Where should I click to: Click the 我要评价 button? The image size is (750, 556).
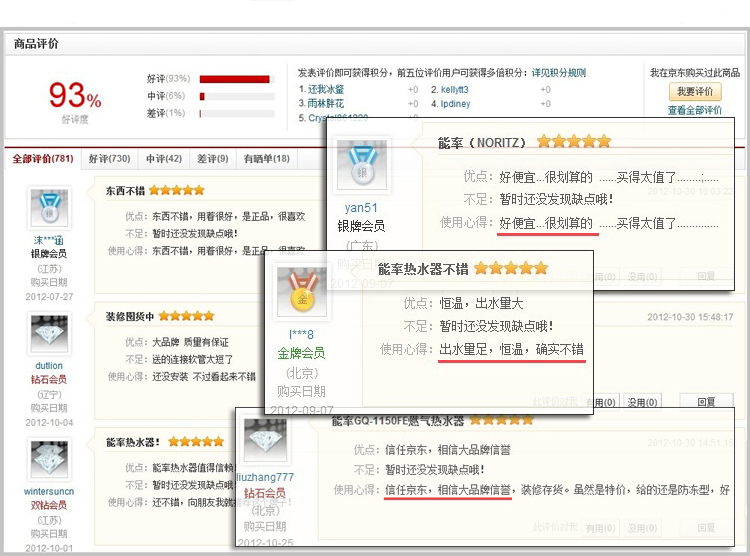695,91
